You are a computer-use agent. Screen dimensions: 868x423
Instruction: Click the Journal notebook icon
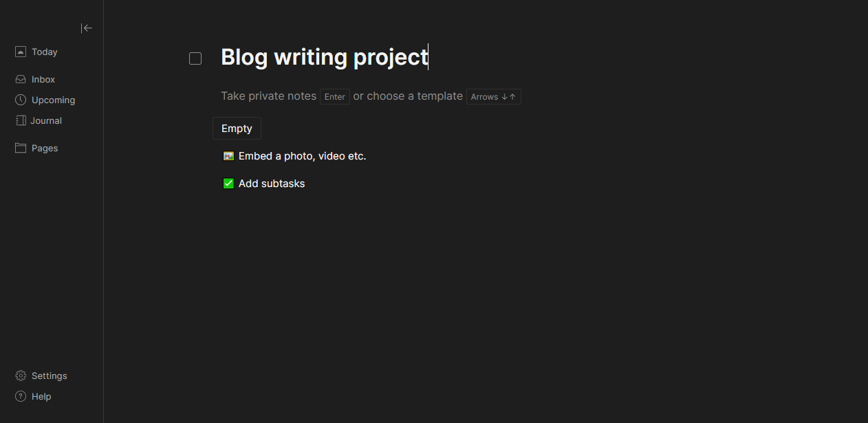pos(21,120)
